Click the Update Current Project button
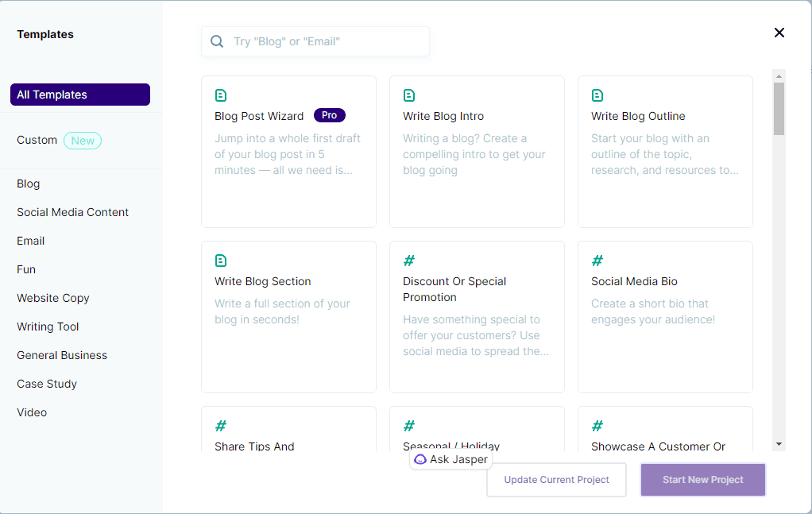 (556, 480)
